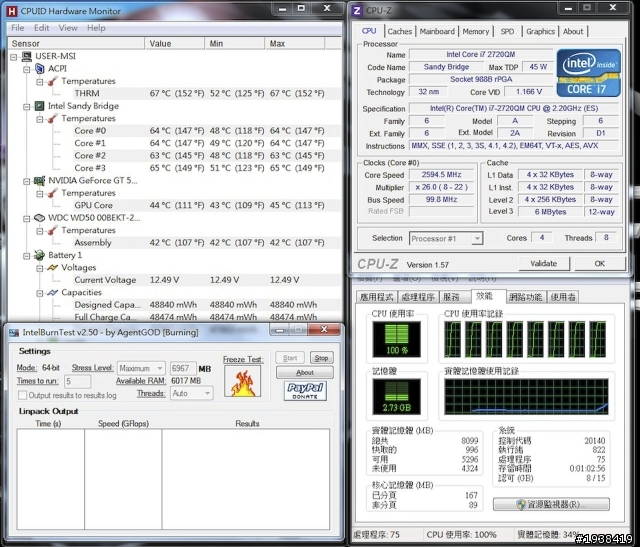Switch to the SPD tab in CPU-Z
640x547 pixels.
(x=507, y=31)
